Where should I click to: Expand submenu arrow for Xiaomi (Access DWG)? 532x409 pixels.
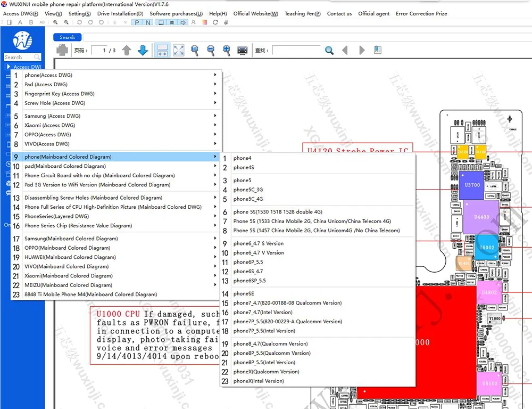[x=215, y=125]
